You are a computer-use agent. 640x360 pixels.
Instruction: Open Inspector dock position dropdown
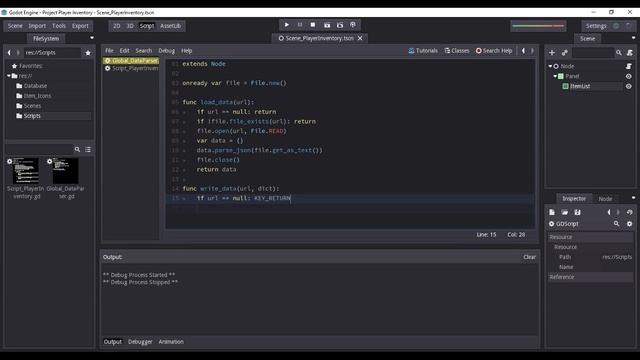coord(633,198)
